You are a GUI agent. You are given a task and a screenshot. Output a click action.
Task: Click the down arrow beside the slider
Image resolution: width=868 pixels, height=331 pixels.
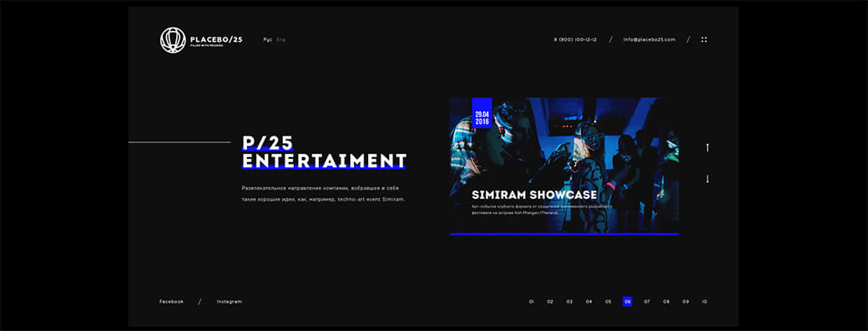click(x=707, y=179)
